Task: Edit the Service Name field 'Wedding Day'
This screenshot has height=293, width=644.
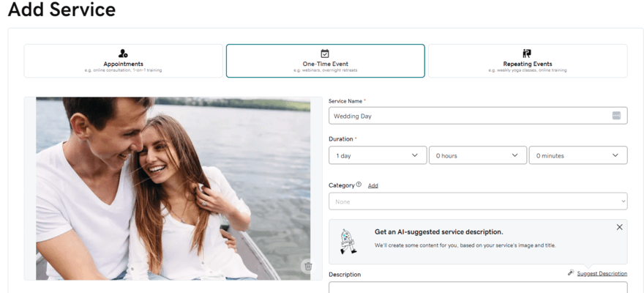Action: coord(478,116)
